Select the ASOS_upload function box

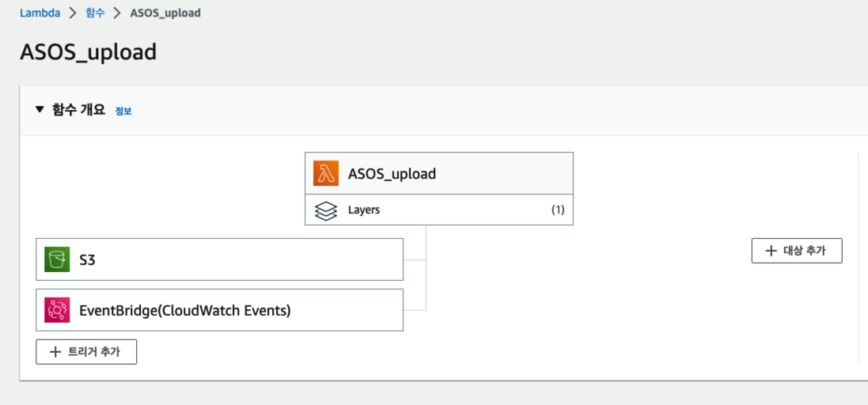click(x=439, y=173)
